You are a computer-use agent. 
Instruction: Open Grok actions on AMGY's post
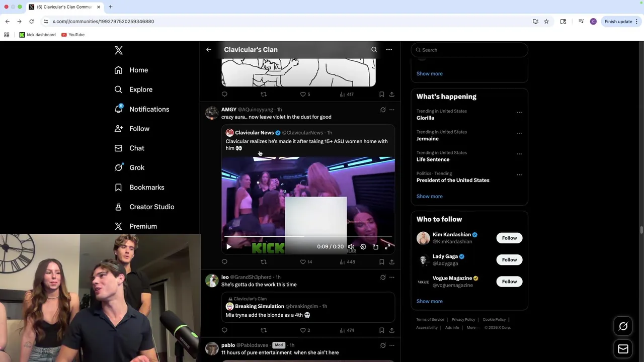pos(383,110)
